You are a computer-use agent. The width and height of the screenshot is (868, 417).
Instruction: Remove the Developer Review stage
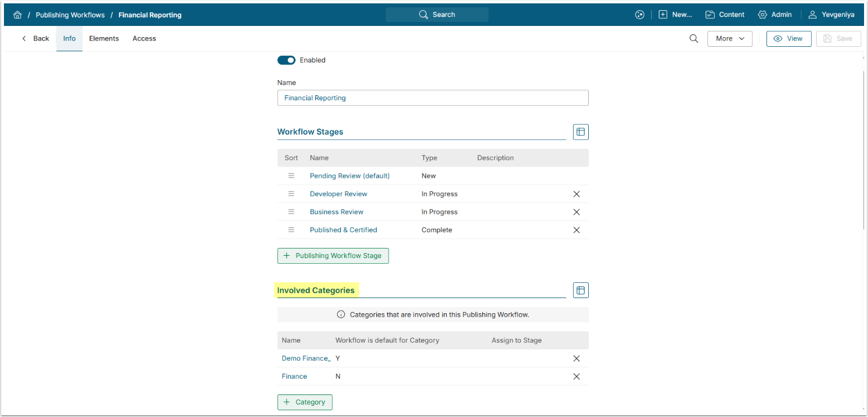(x=576, y=194)
